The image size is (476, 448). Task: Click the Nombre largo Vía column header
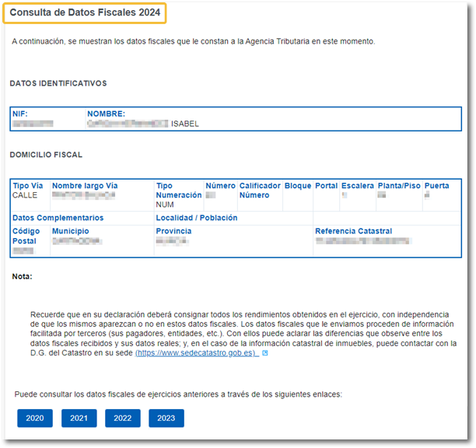tap(85, 186)
